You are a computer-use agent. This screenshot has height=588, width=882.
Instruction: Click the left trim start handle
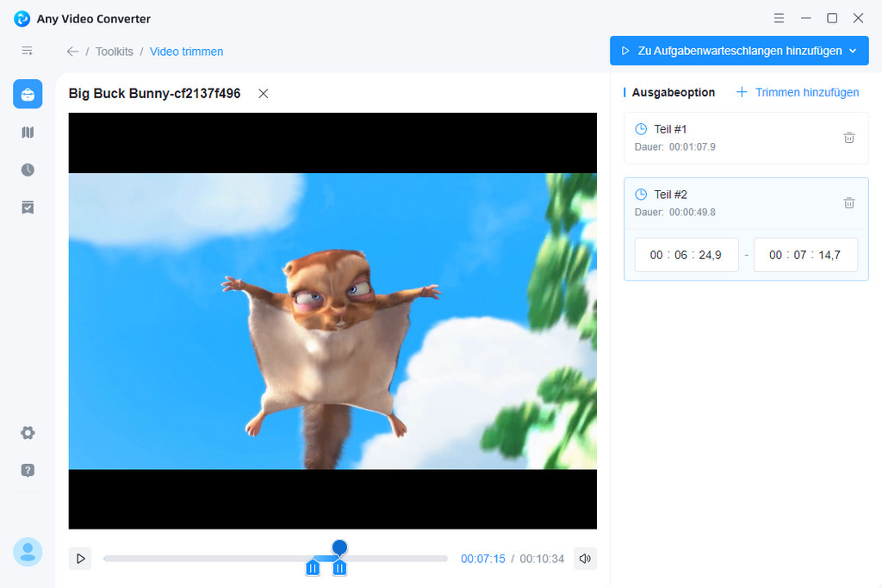[313, 568]
